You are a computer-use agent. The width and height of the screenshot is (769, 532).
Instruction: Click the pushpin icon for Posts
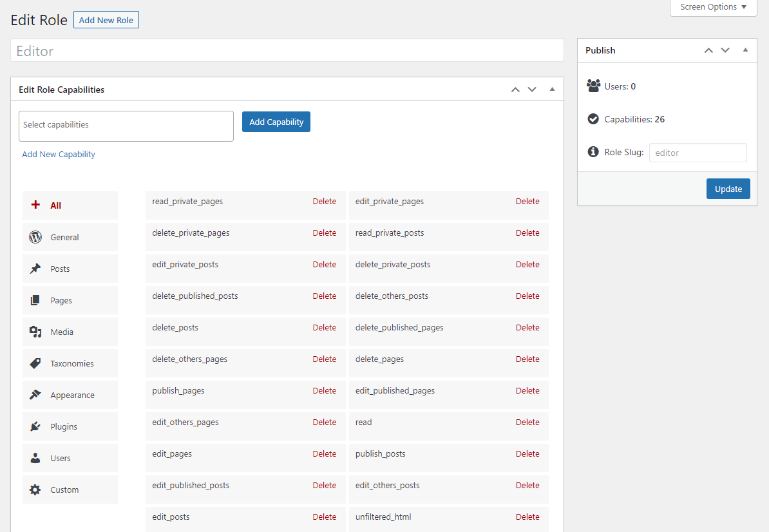[x=35, y=269]
